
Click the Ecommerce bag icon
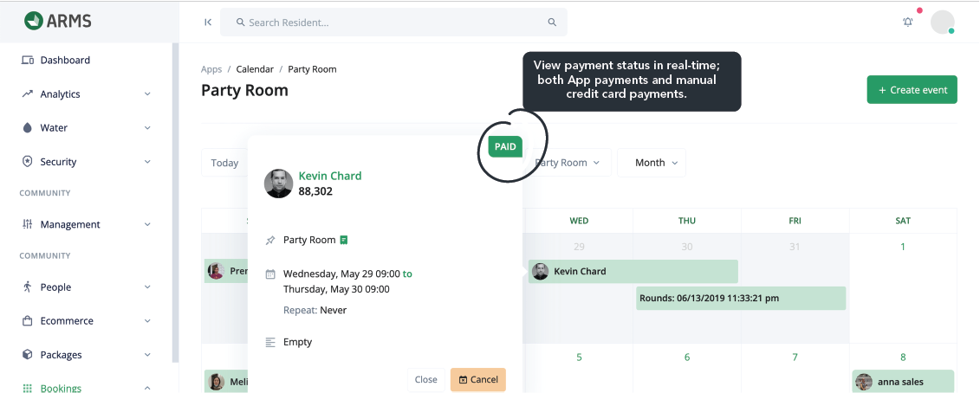coord(27,320)
